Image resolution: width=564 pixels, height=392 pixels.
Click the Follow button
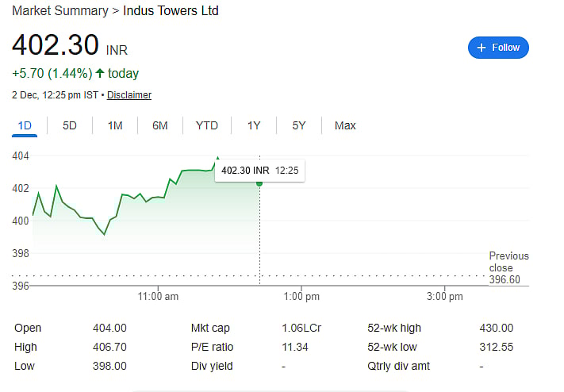pos(498,48)
